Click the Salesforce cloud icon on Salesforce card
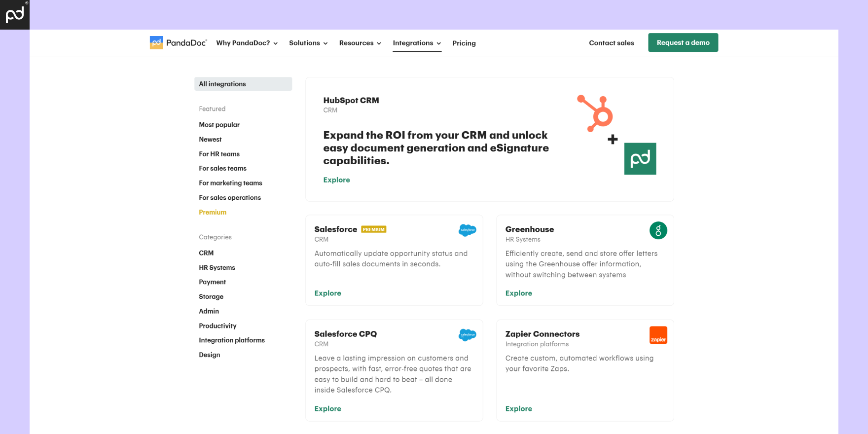Screen dimensions: 868x434 click(467, 230)
